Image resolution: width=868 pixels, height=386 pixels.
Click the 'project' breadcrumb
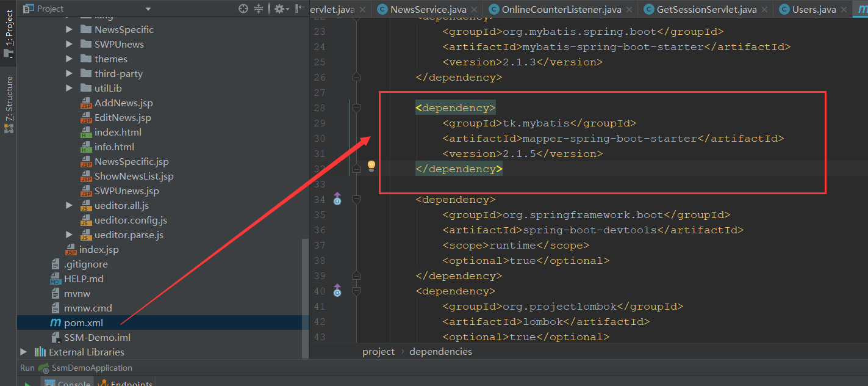(379, 352)
